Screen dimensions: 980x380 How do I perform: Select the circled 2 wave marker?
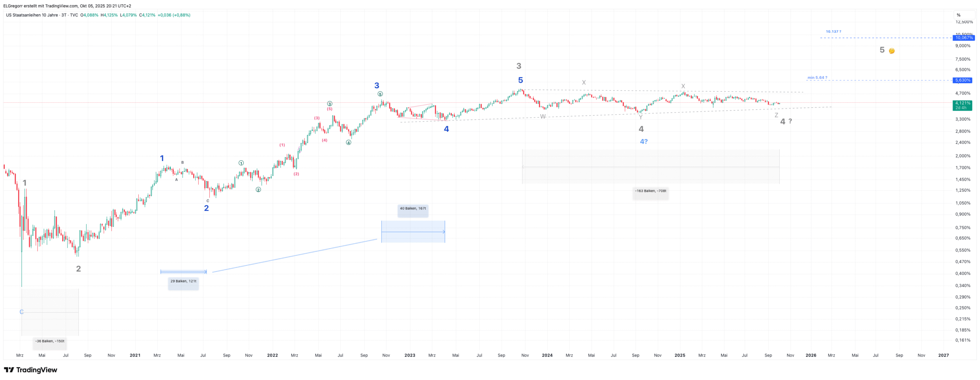pos(258,190)
